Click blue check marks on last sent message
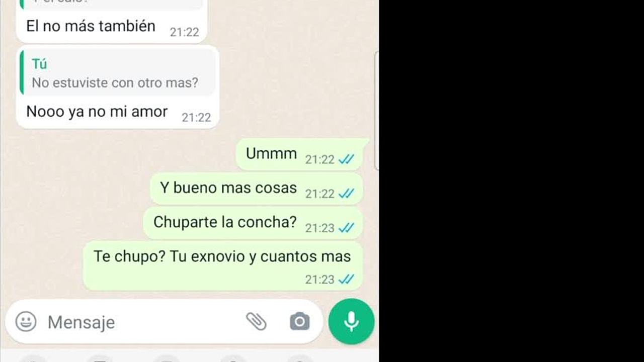644x362 pixels. [346, 279]
